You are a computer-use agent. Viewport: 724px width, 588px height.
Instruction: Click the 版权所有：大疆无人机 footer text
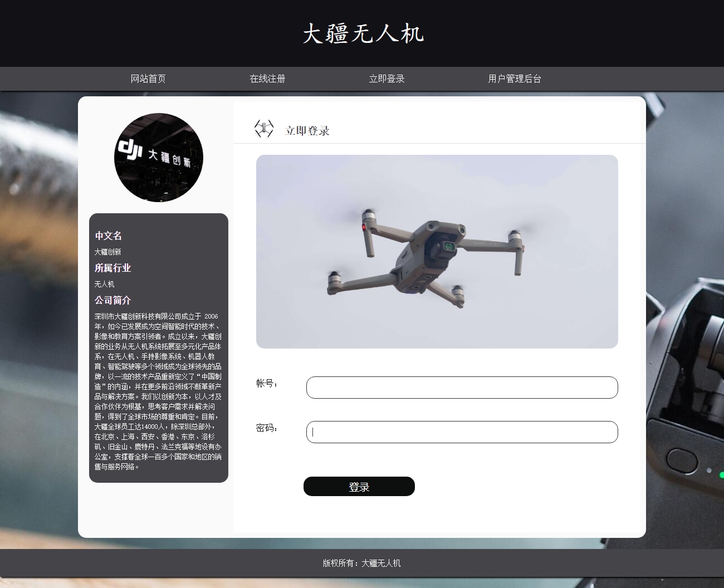click(361, 563)
